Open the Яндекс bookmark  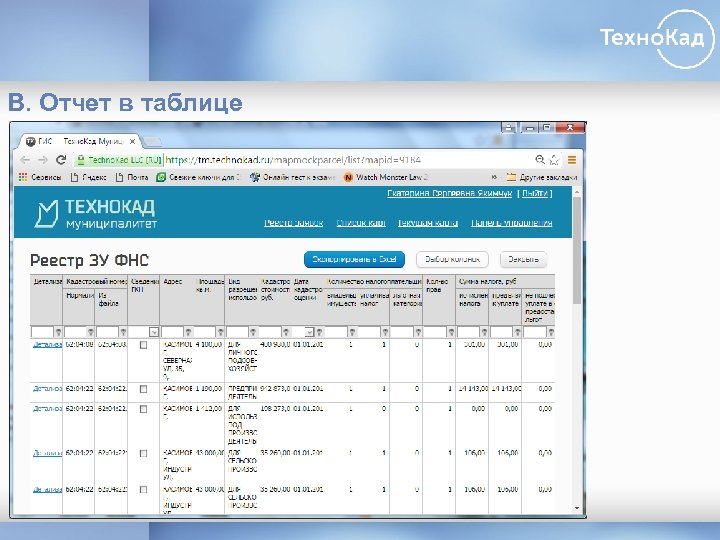pos(89,177)
